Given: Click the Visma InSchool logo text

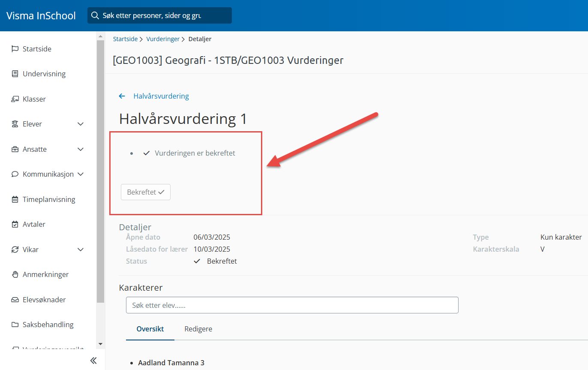Looking at the screenshot, I should click(41, 16).
